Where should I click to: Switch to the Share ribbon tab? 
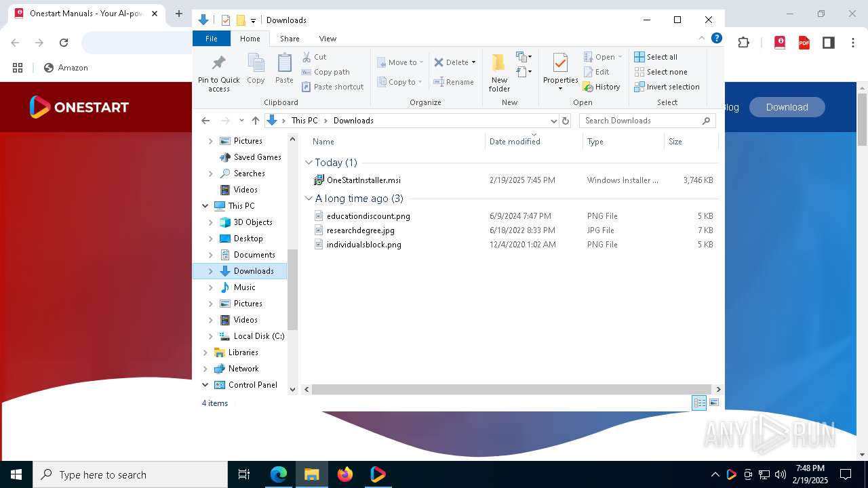(x=290, y=39)
